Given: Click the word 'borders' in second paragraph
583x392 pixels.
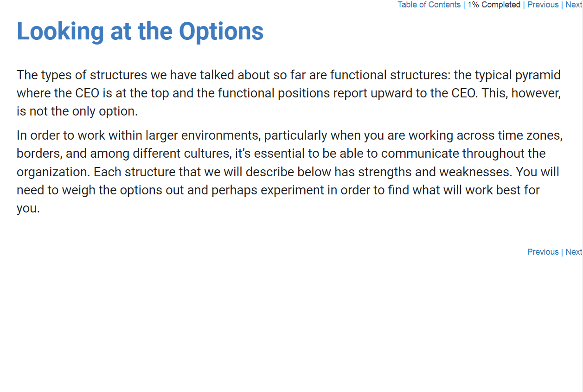Looking at the screenshot, I should [38, 154].
